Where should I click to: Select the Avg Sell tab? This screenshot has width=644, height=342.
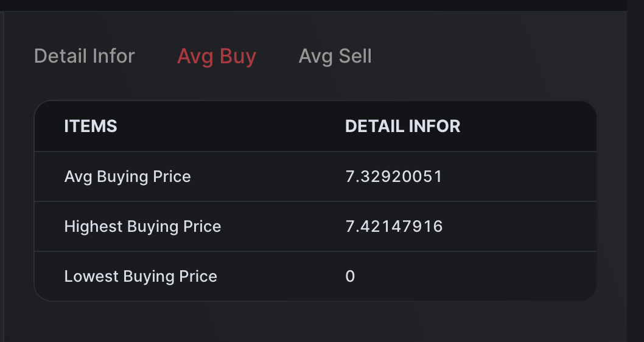click(x=335, y=57)
